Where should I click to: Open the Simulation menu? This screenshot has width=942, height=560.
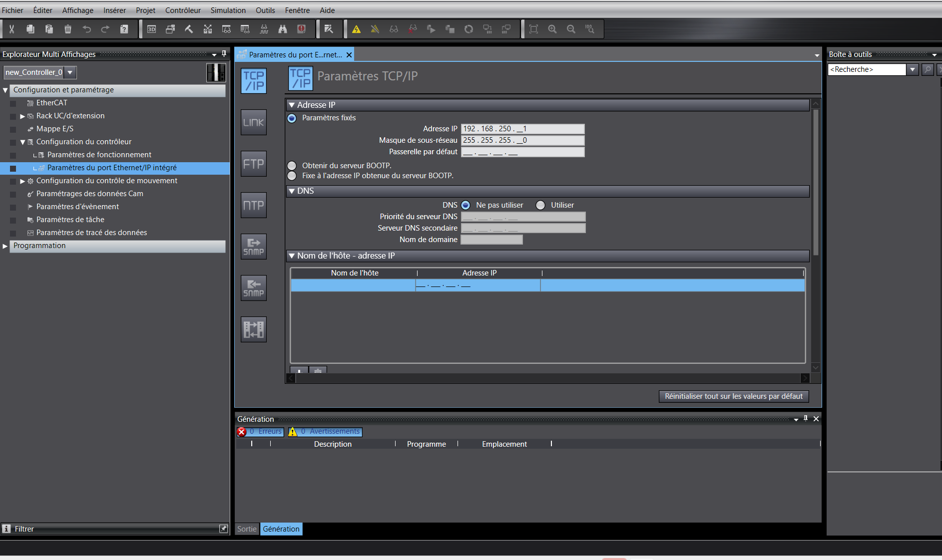(x=228, y=10)
